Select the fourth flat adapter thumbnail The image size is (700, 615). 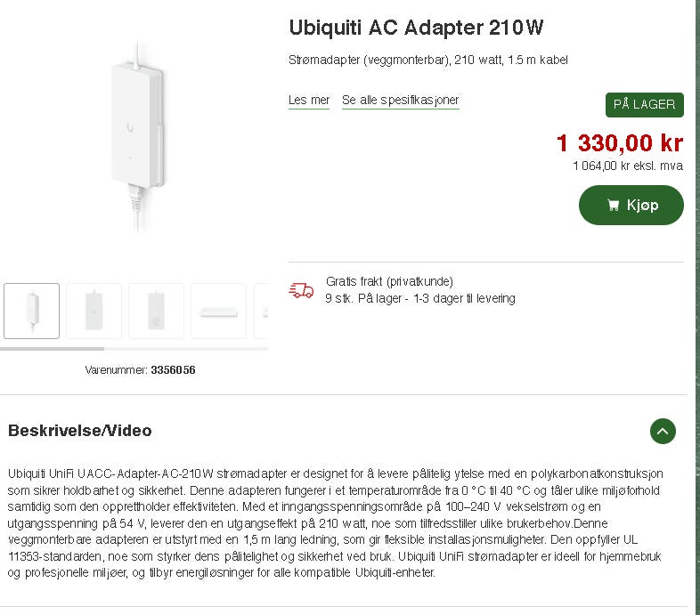tap(219, 311)
